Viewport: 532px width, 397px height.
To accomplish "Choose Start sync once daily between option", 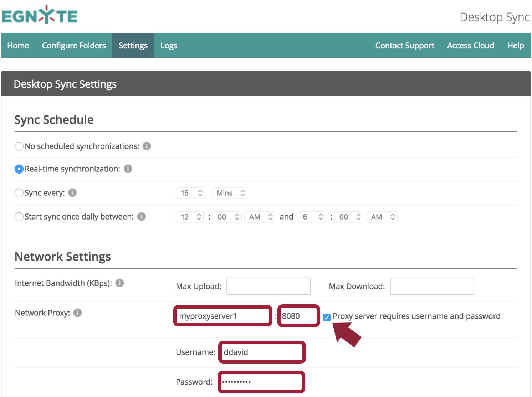I will tap(19, 217).
